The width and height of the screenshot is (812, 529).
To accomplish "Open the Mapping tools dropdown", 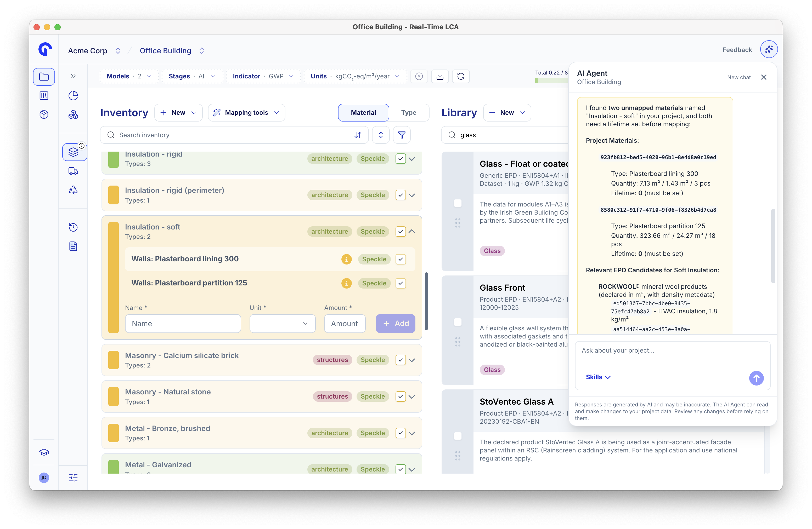I will (246, 113).
